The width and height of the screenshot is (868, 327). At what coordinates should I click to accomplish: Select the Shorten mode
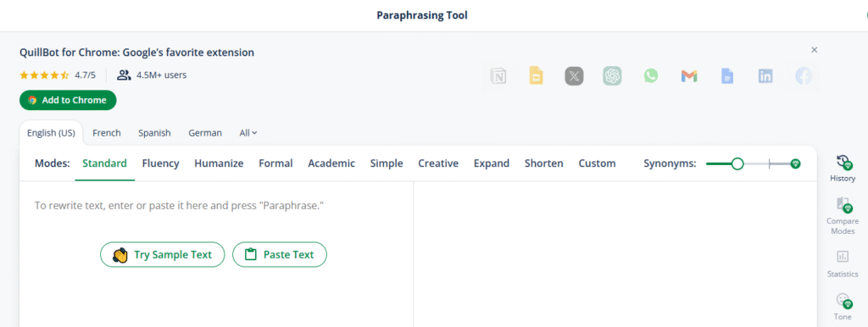pos(544,163)
